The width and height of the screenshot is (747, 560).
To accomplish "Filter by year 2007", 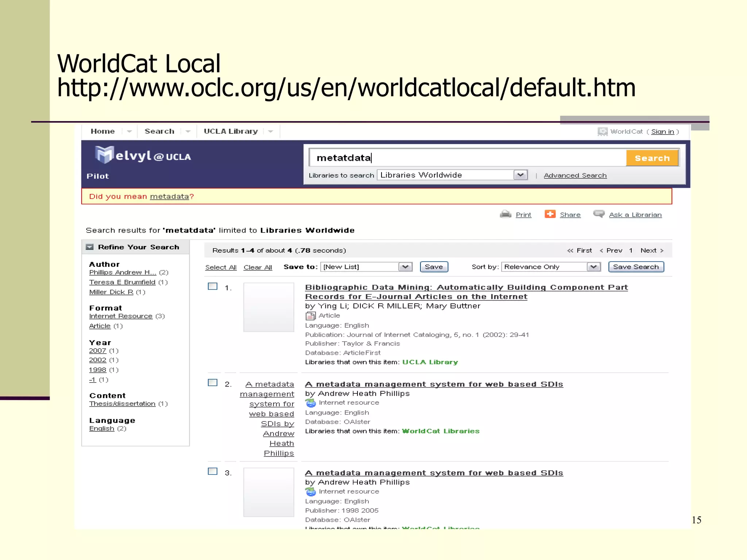I will tap(98, 351).
